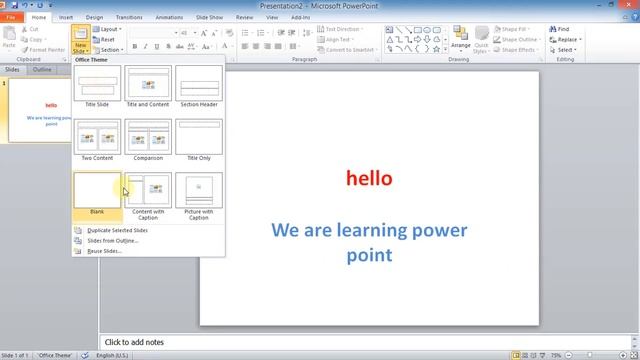
Task: Click Reset slide button
Action: 104,40
